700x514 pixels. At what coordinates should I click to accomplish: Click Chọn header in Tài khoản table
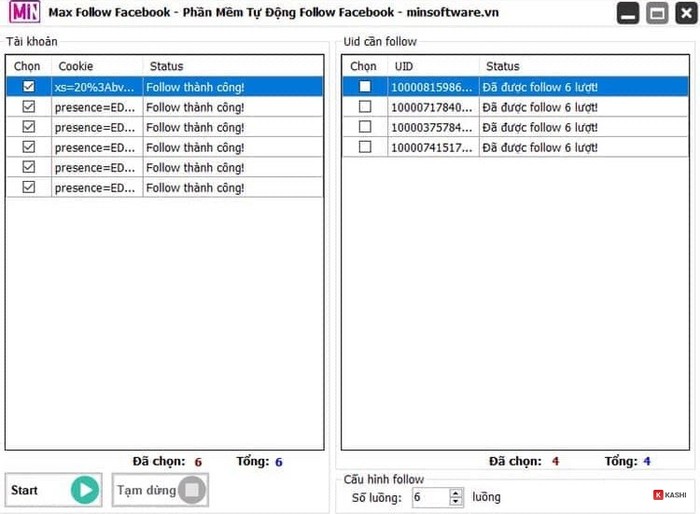(28, 66)
